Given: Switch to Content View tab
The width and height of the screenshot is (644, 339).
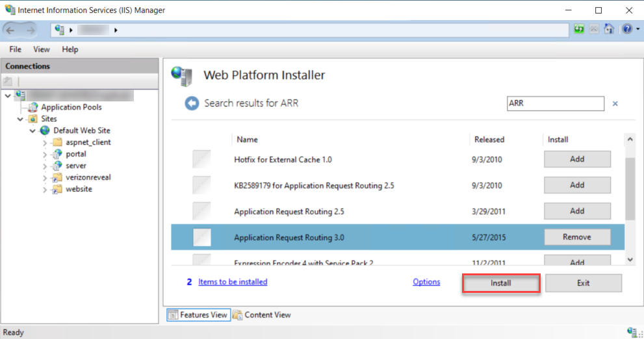Looking at the screenshot, I should (x=262, y=315).
